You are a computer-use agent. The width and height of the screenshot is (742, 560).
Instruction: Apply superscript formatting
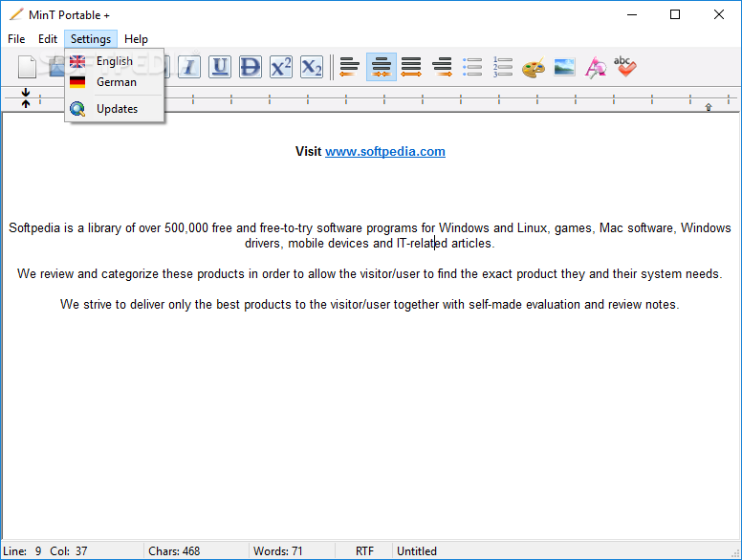tap(281, 67)
